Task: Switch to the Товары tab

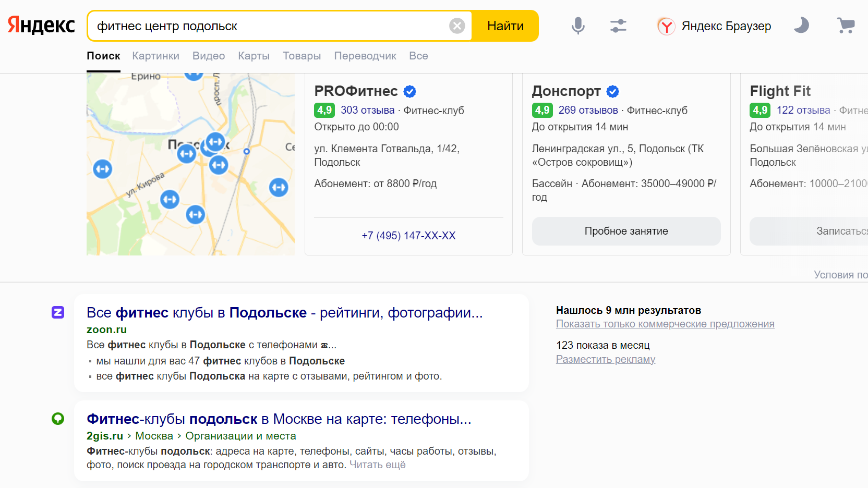Action: pyautogui.click(x=302, y=56)
